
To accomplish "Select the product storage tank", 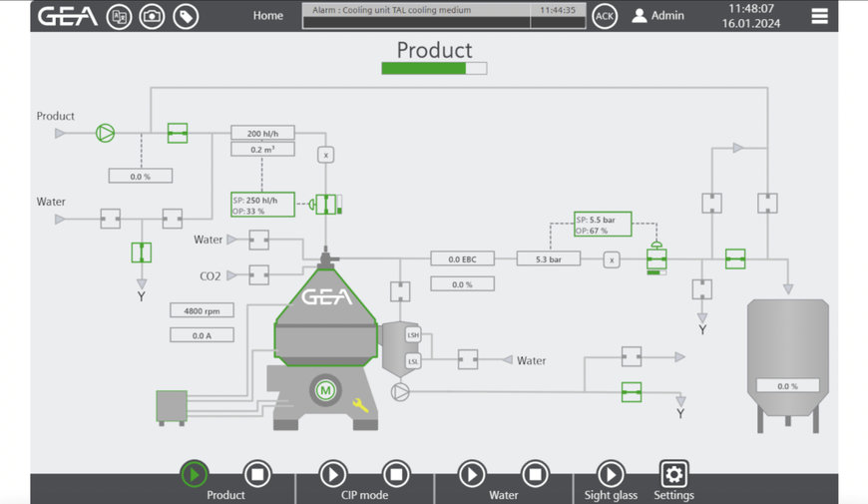I will (x=788, y=365).
